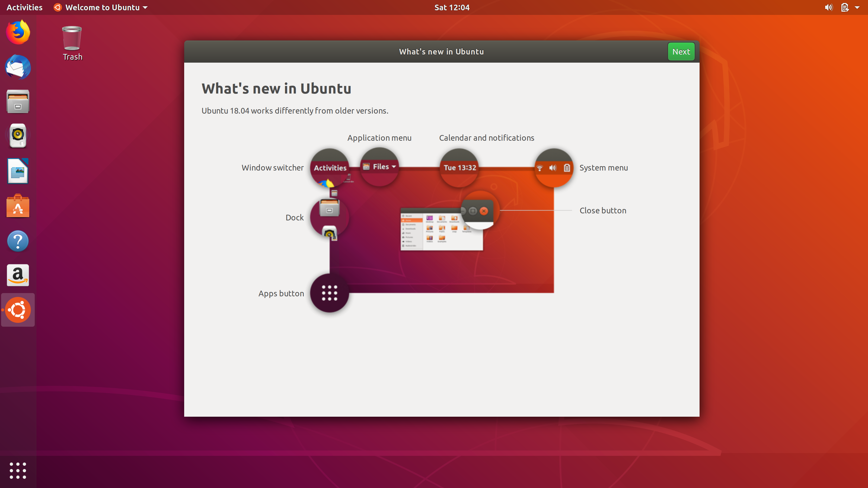The height and width of the screenshot is (488, 868).
Task: Click the Apps button grid illustration
Action: pos(330,293)
